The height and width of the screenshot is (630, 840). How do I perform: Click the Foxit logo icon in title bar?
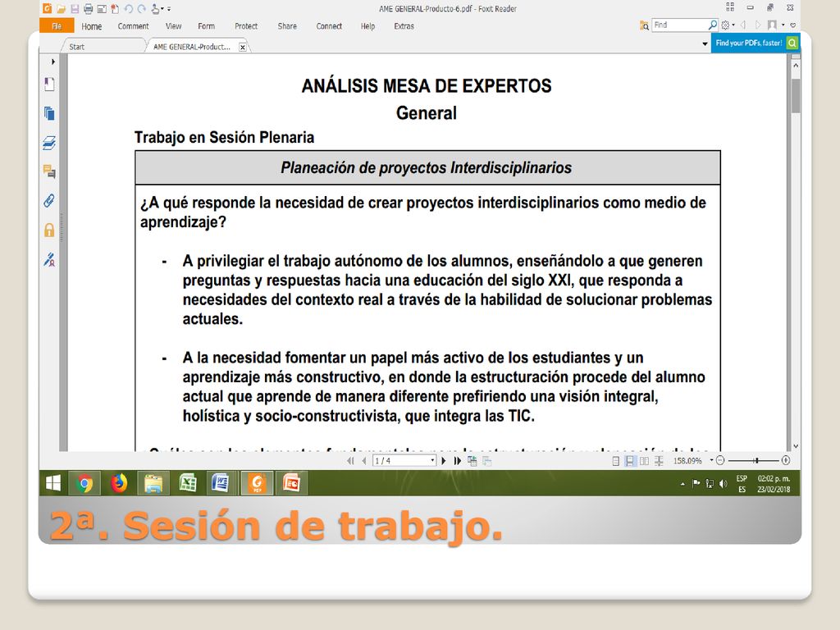point(48,8)
